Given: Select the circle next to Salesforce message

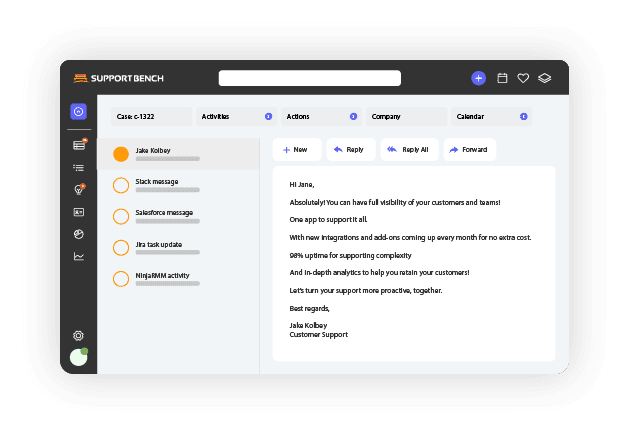Looking at the screenshot, I should tap(121, 216).
